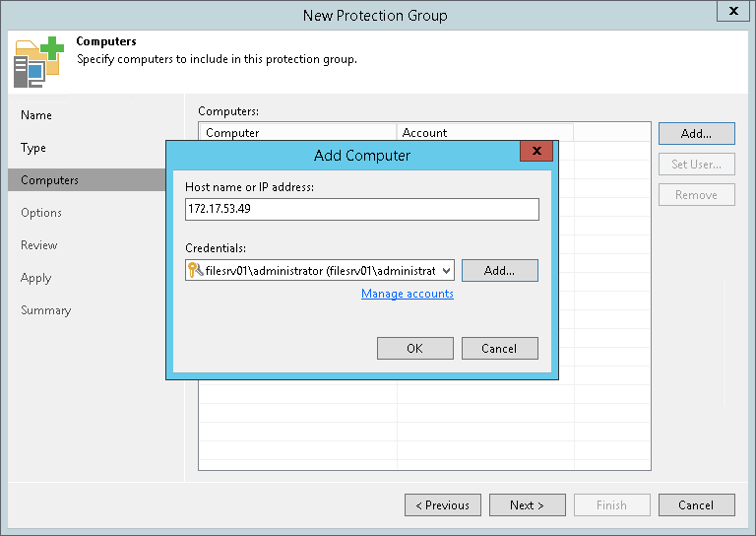
Task: Click the Computer column header
Action: (x=297, y=132)
